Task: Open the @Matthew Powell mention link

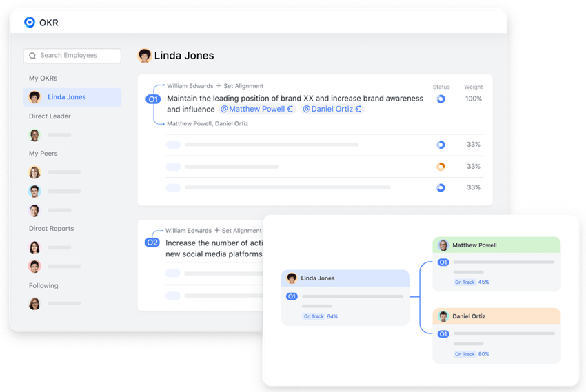Action: tap(252, 109)
